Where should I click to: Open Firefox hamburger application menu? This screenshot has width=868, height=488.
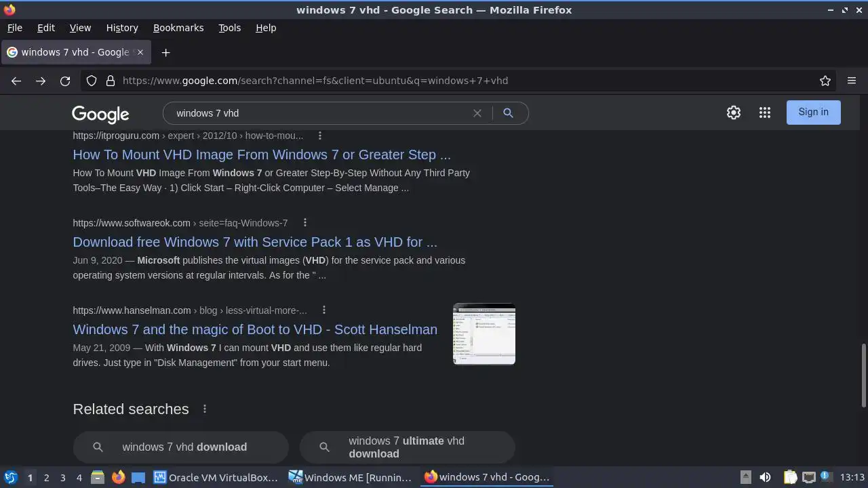click(x=852, y=81)
